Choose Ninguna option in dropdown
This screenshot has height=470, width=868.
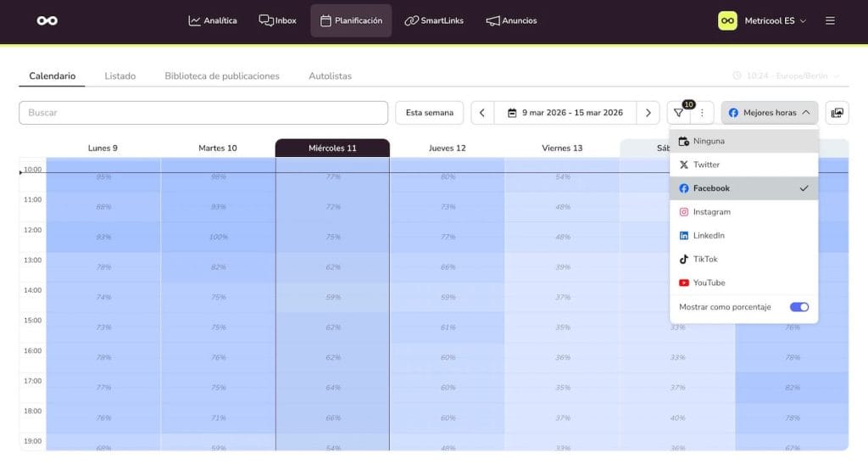709,141
